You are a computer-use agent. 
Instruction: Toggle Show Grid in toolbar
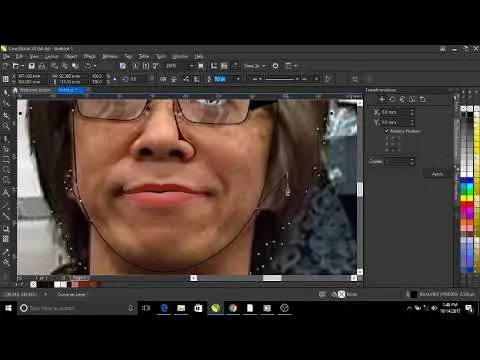(x=224, y=66)
